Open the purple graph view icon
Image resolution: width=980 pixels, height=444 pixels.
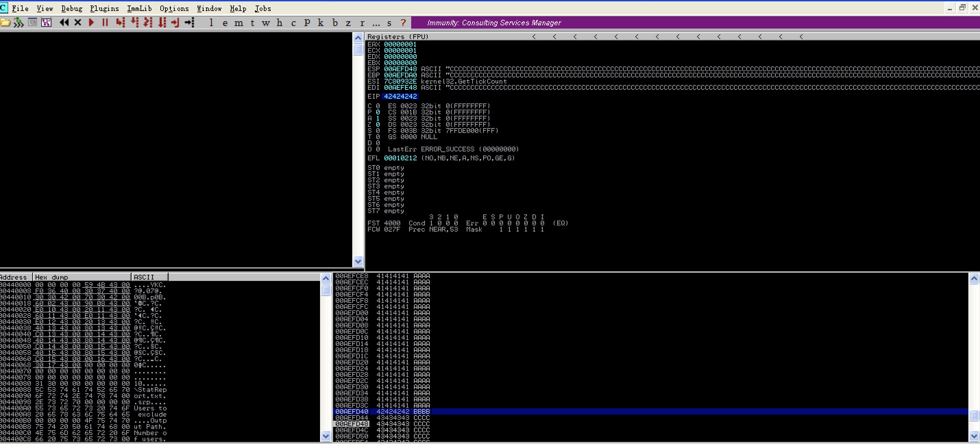[x=46, y=23]
